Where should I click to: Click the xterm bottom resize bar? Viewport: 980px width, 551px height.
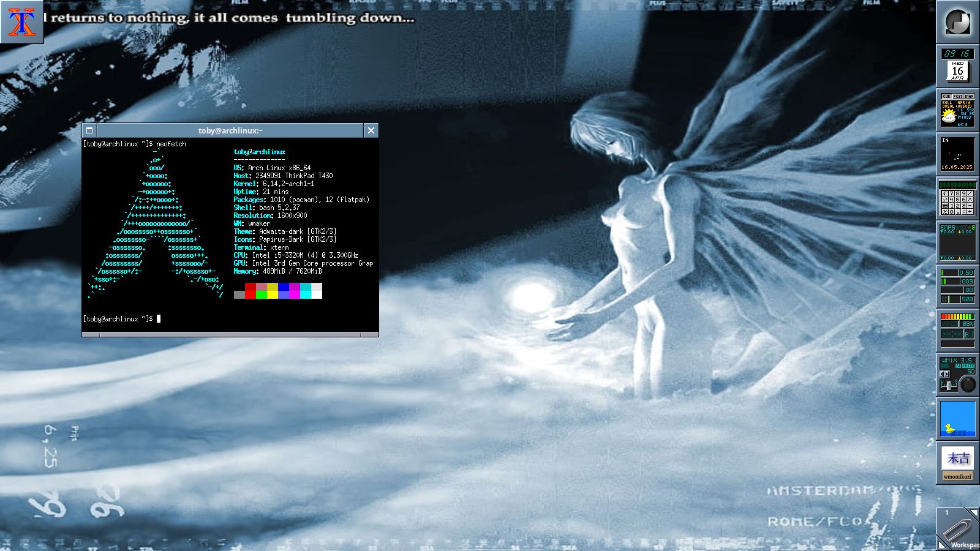pyautogui.click(x=230, y=335)
